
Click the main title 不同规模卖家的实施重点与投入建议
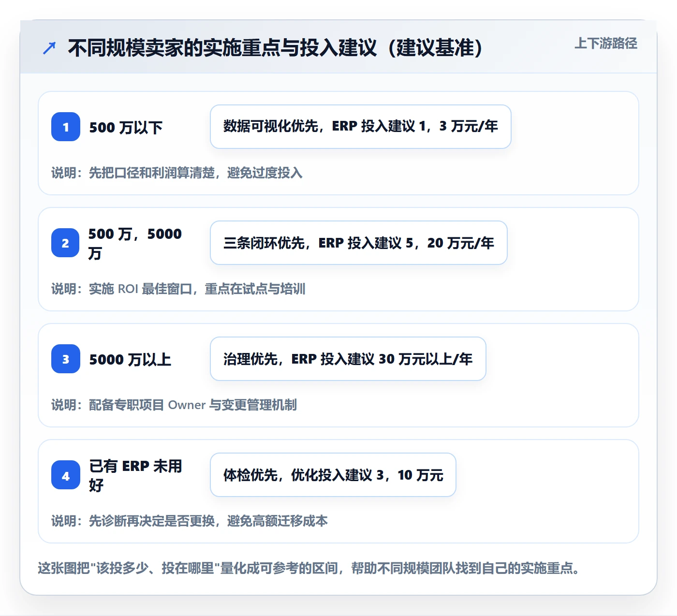coord(275,48)
